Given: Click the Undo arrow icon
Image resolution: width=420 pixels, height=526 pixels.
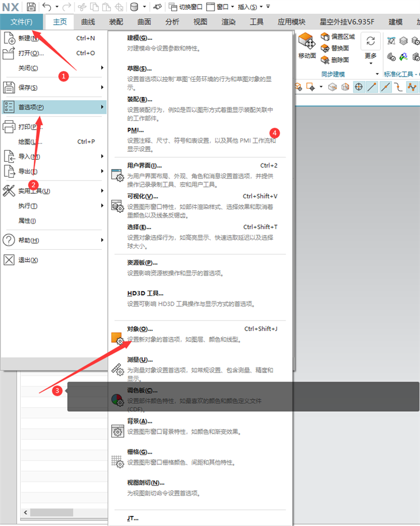Looking at the screenshot, I should click(46, 6).
